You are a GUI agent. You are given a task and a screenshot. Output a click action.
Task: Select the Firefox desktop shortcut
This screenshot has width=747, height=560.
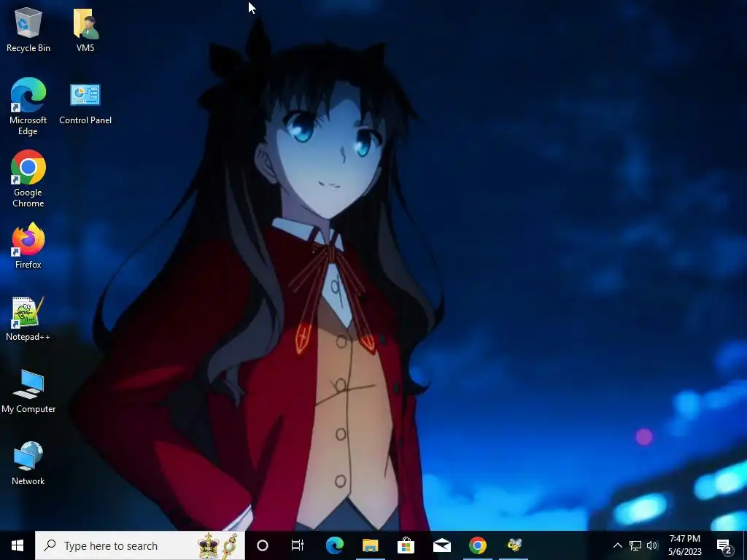(28, 246)
